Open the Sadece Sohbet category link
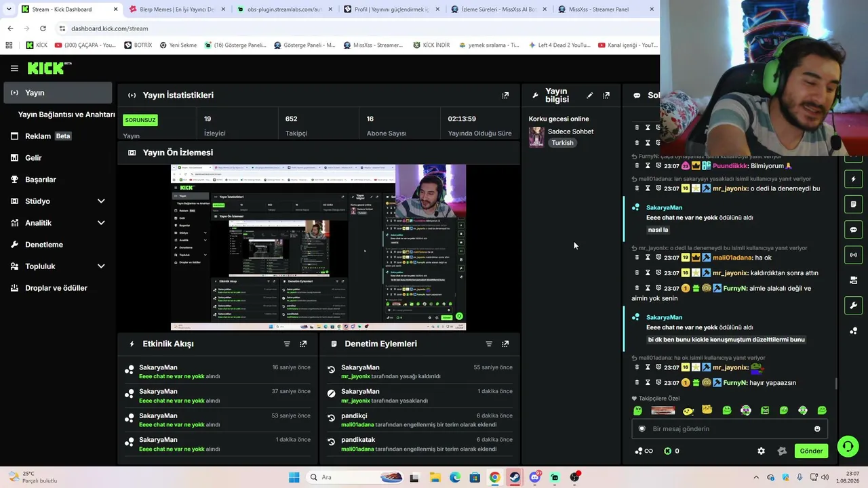This screenshot has height=488, width=868. tap(570, 131)
